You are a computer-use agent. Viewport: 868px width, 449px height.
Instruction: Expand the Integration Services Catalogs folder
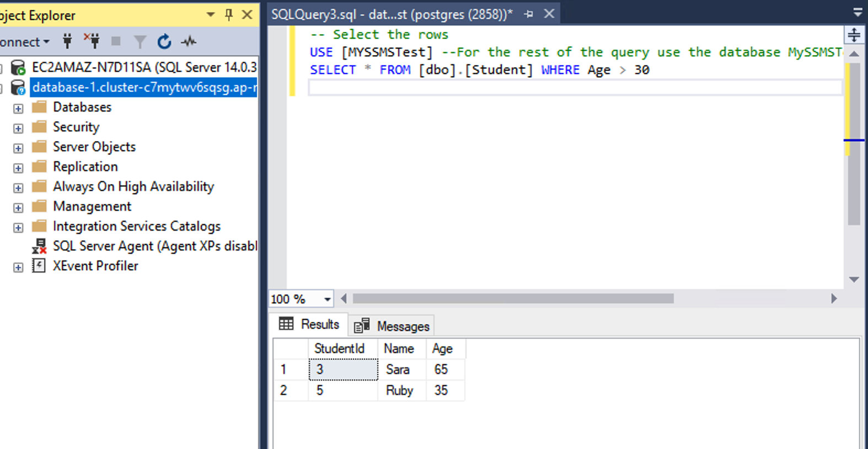[18, 227]
